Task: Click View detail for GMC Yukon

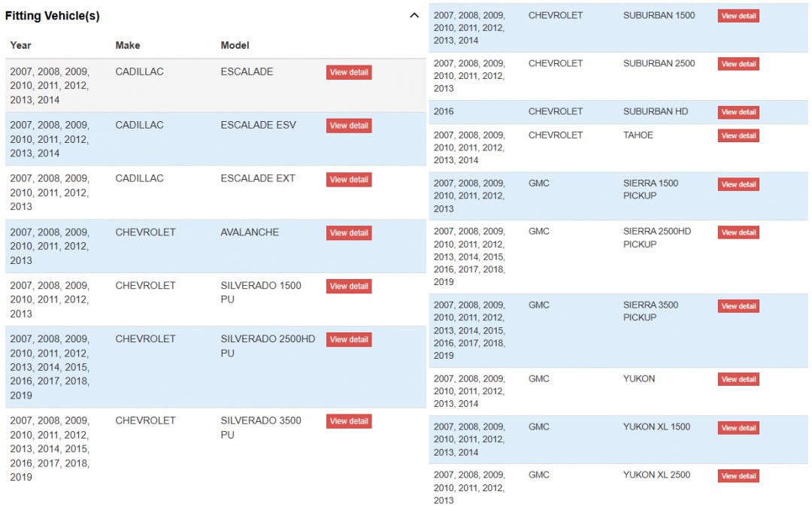Action: tap(738, 380)
